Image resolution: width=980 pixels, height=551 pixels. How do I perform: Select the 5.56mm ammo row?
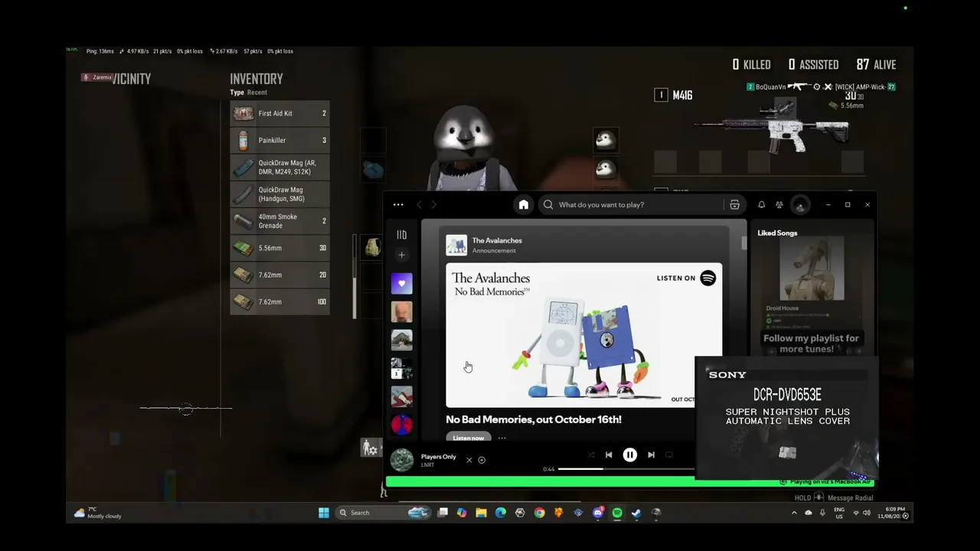279,248
